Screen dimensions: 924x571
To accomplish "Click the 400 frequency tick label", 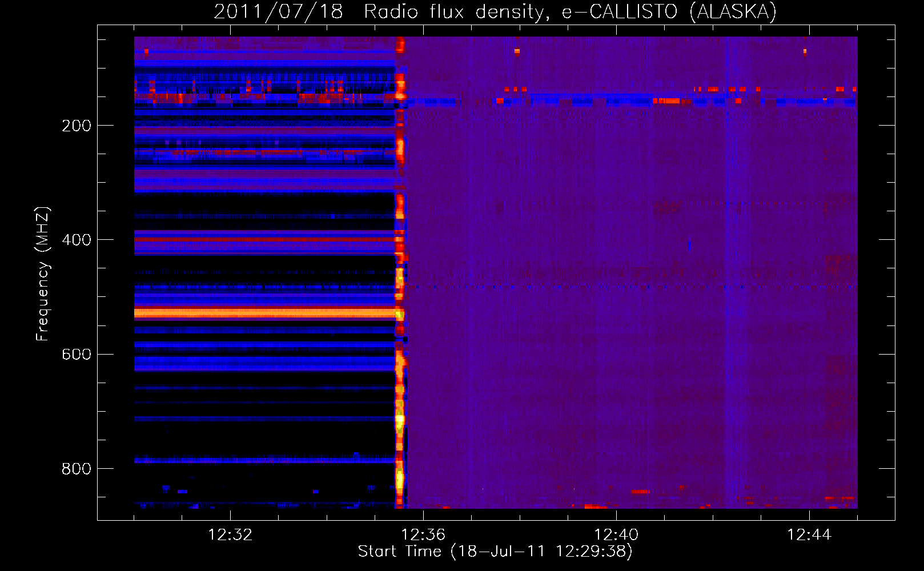I will (77, 240).
